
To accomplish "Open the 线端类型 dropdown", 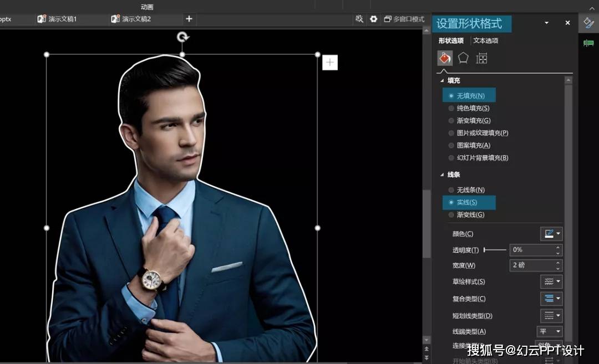I will point(550,331).
